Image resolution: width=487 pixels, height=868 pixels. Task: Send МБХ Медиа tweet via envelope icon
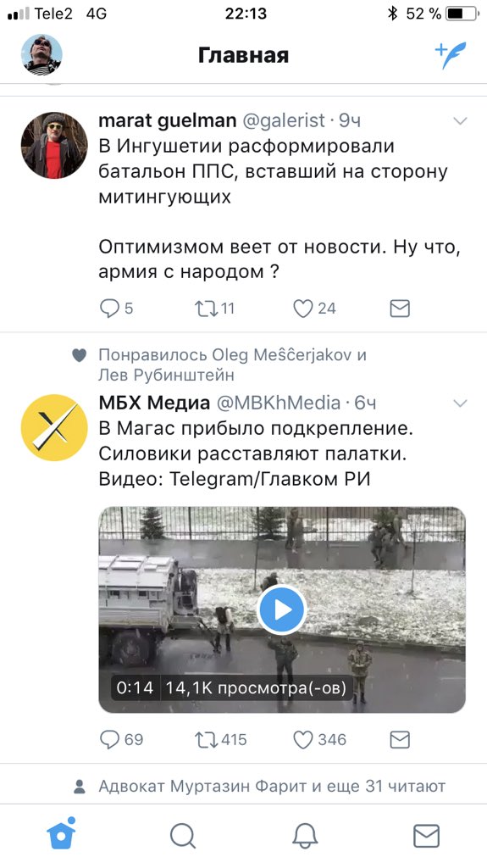400,739
